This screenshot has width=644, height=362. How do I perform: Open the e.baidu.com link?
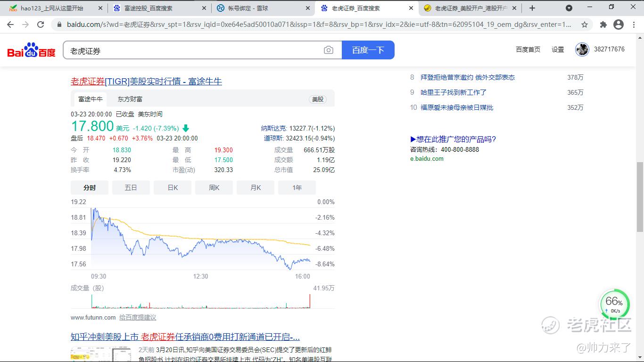point(427,159)
